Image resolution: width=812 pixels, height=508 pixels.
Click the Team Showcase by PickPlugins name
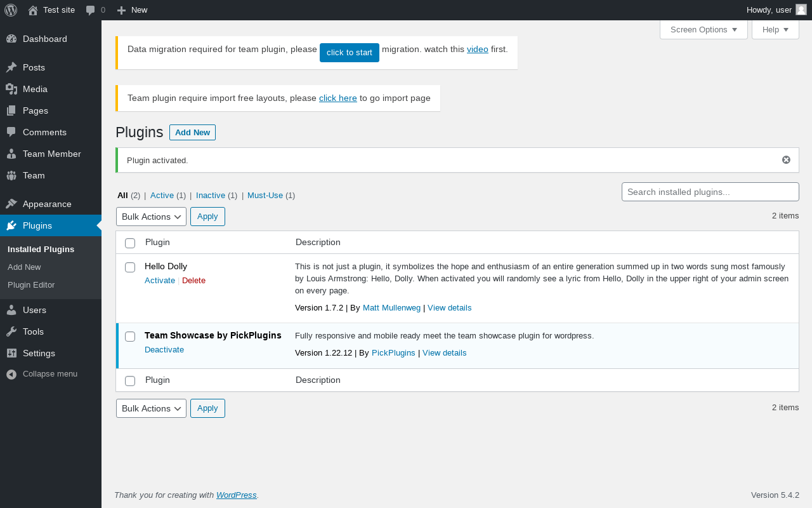[x=213, y=336]
